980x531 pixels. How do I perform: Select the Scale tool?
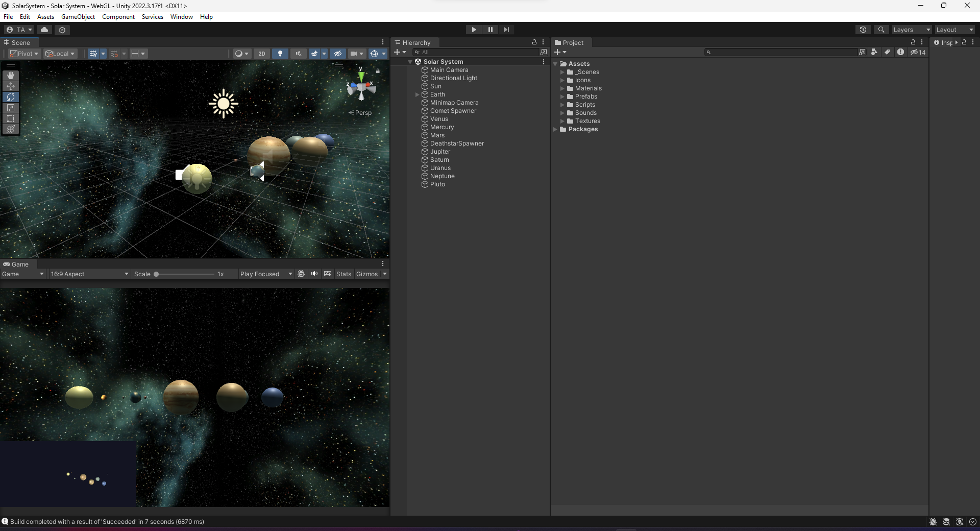[x=11, y=108]
